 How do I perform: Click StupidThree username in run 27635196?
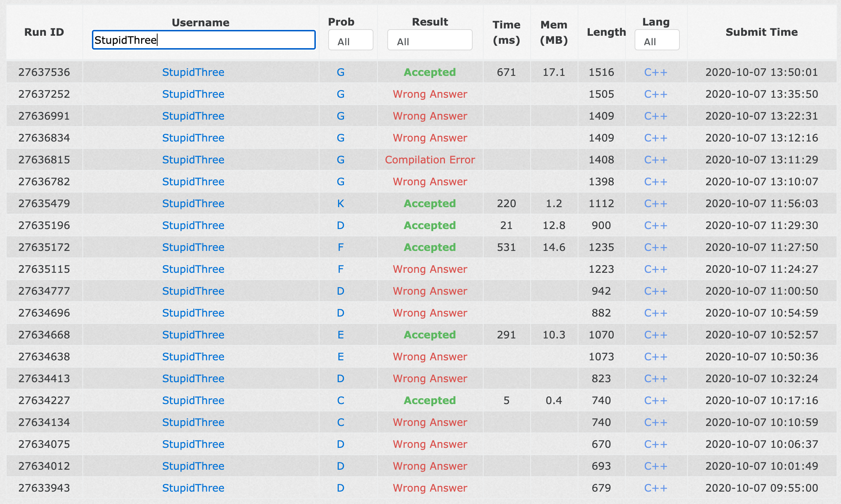pos(193,225)
